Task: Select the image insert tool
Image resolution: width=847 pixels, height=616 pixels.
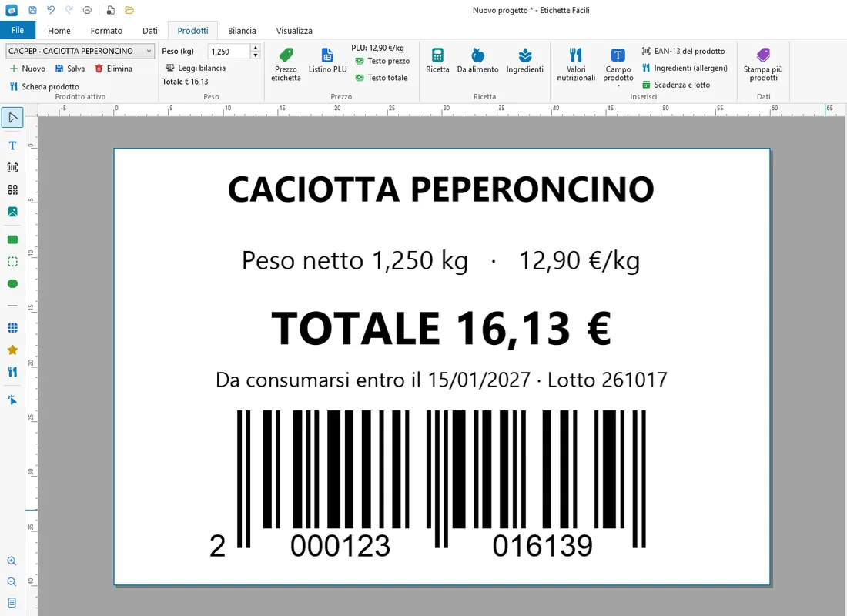Action: click(12, 212)
